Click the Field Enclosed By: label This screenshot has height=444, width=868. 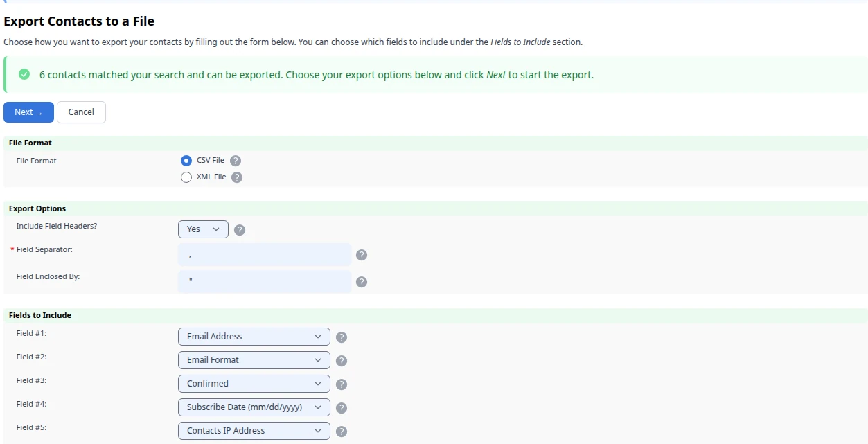pos(48,276)
